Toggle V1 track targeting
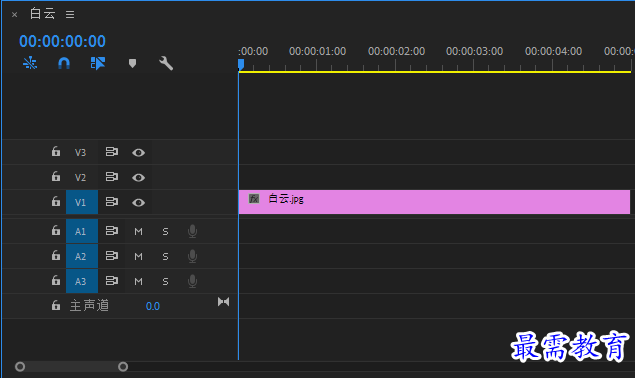The image size is (635, 378). [82, 202]
